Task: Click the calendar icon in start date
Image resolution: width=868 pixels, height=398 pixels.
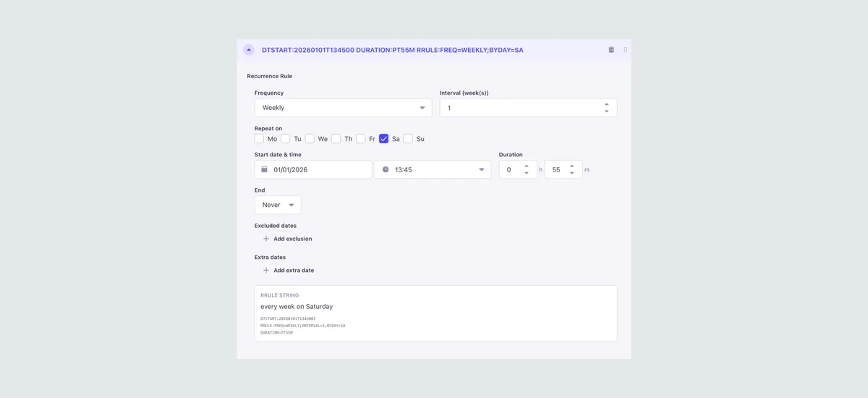Action: tap(265, 169)
